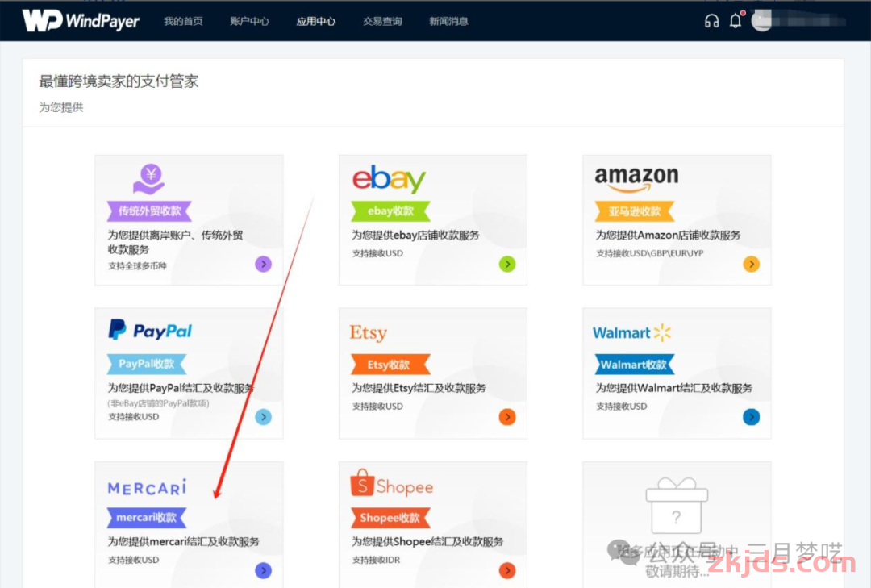This screenshot has width=871, height=588.
Task: Click text 为您提供Walmart结汇及收款服务
Action: click(673, 388)
